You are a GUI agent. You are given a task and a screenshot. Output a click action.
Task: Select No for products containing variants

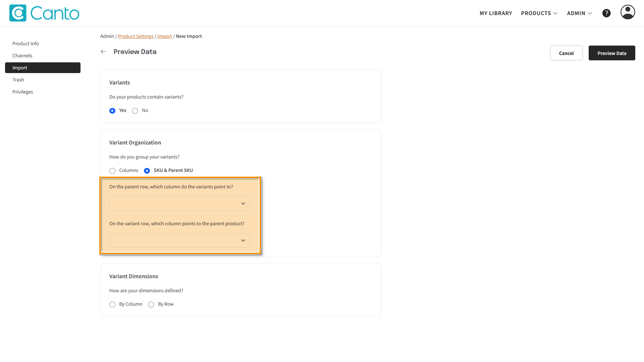click(x=135, y=111)
